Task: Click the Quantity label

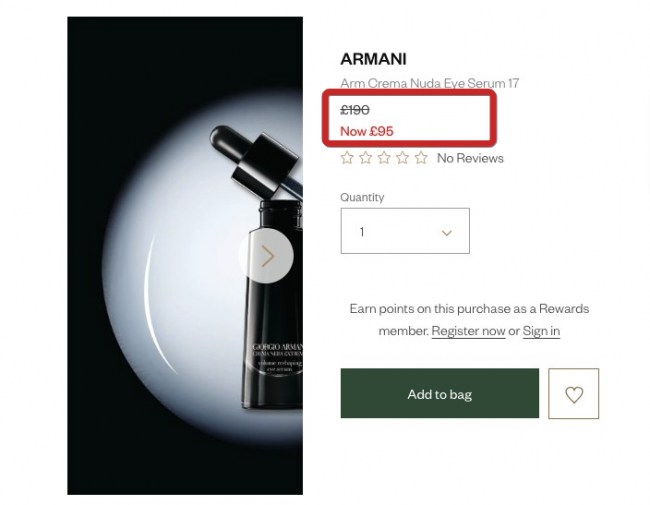Action: pyautogui.click(x=362, y=197)
